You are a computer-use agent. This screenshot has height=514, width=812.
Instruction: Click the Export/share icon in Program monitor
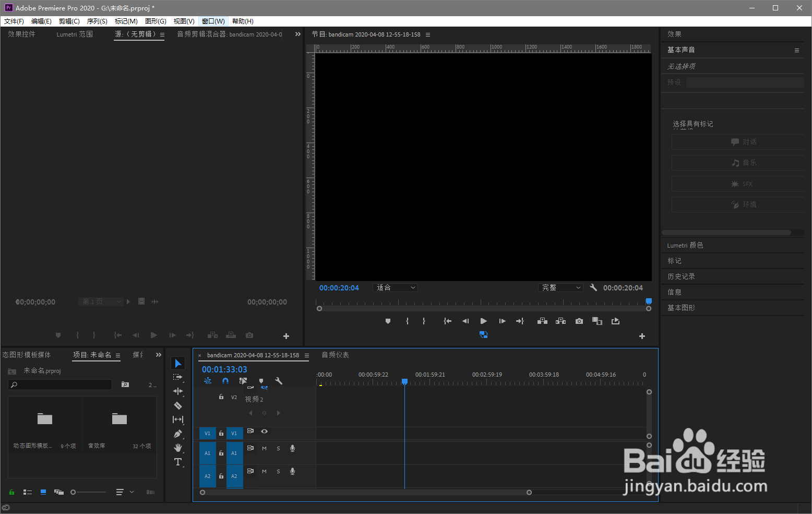(x=616, y=321)
